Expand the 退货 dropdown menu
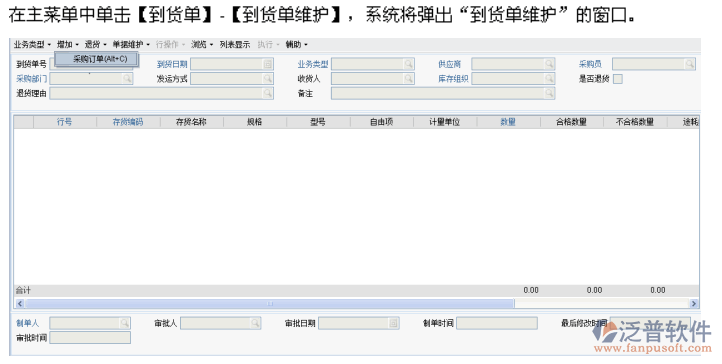This screenshot has width=722, height=364. (x=95, y=45)
